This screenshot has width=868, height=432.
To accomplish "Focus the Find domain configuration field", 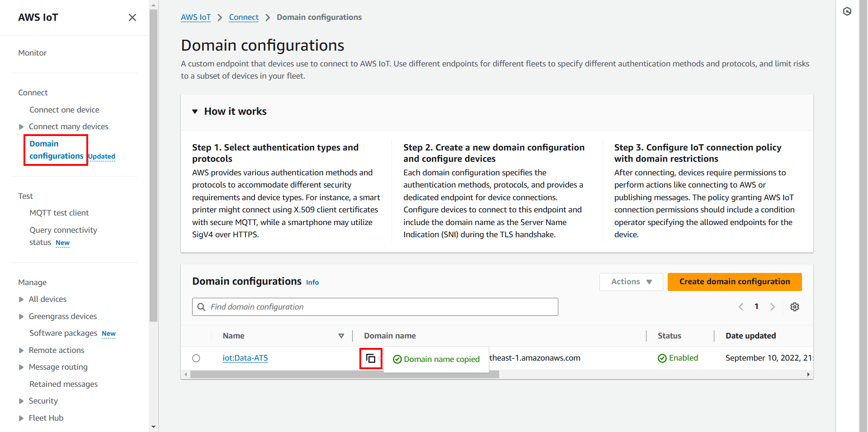I will pyautogui.click(x=375, y=307).
